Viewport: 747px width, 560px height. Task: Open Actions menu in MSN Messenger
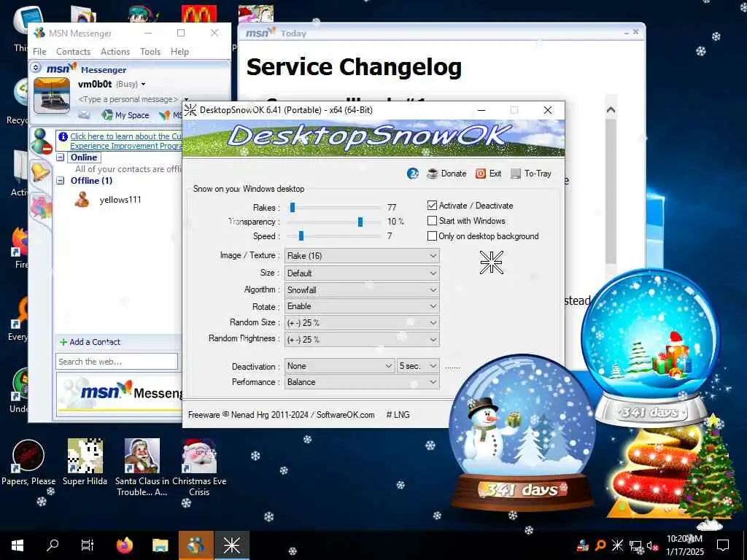[x=115, y=52]
